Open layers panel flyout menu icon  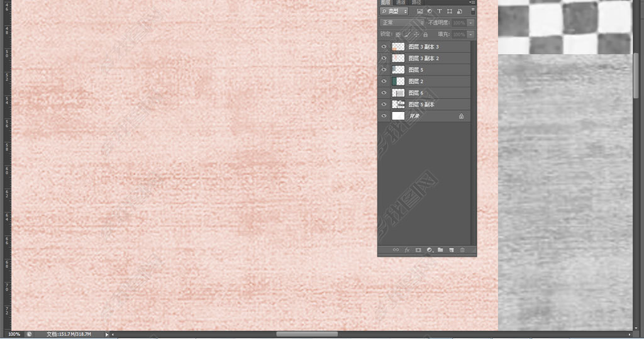coord(472,3)
